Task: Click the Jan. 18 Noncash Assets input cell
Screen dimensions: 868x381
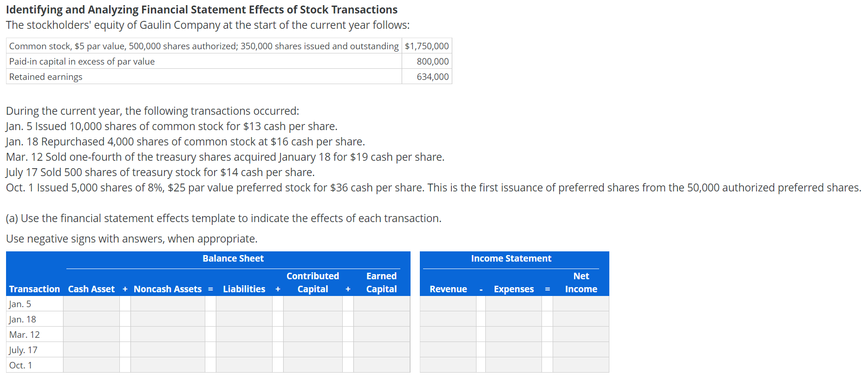Action: 168,319
